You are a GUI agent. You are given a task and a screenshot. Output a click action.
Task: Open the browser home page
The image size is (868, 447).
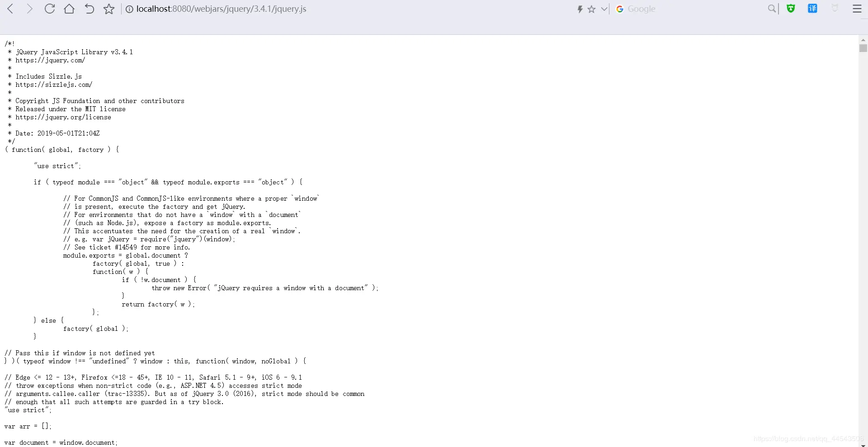69,9
